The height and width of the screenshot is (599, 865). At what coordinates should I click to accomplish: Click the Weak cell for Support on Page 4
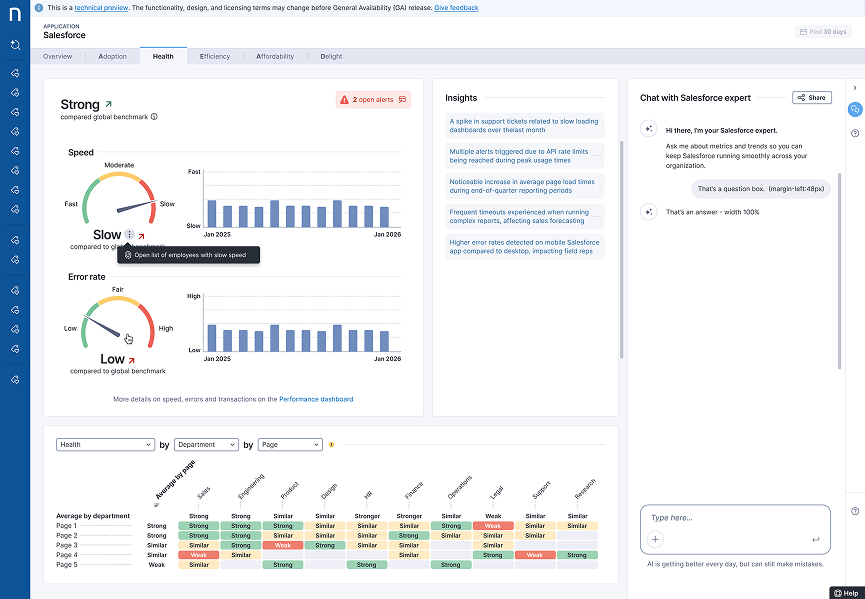point(535,555)
